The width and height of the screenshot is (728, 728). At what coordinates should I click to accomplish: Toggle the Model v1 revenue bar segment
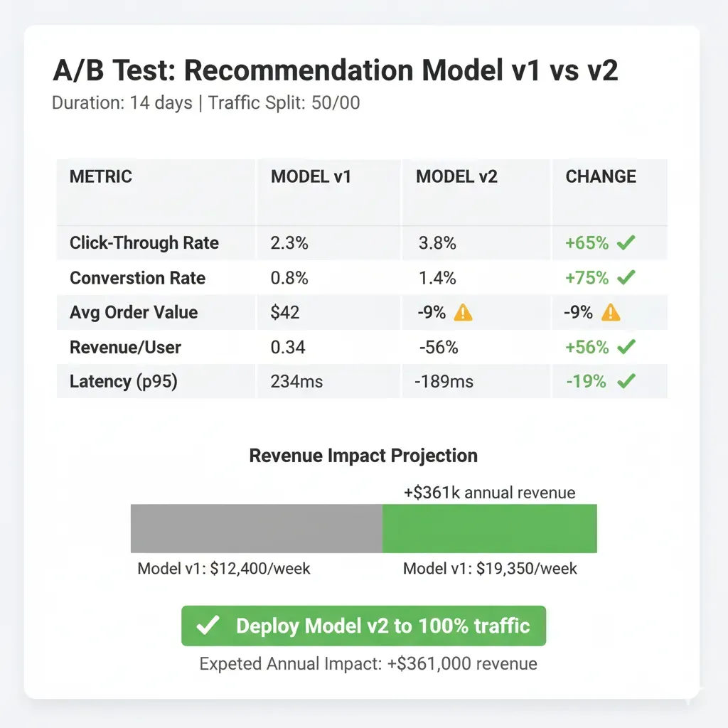[256, 528]
